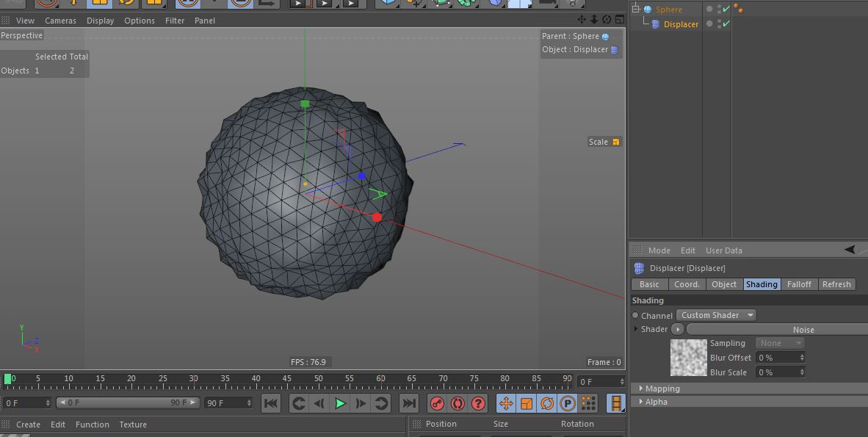Switch to the Falloff tab
The image size is (868, 437).
(x=799, y=284)
